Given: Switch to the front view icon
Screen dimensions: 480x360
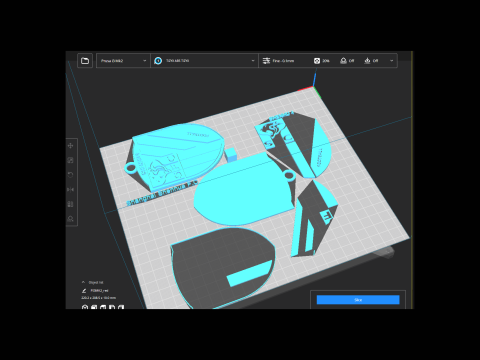Looking at the screenshot, I should coord(94,307).
